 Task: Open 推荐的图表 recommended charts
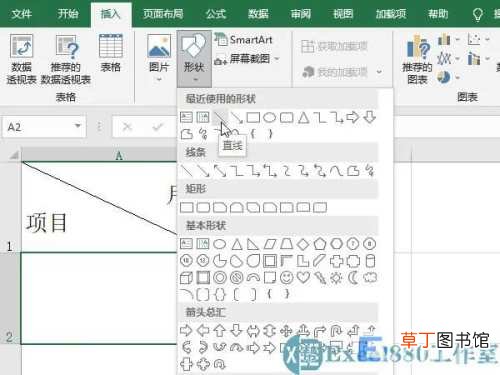(417, 59)
